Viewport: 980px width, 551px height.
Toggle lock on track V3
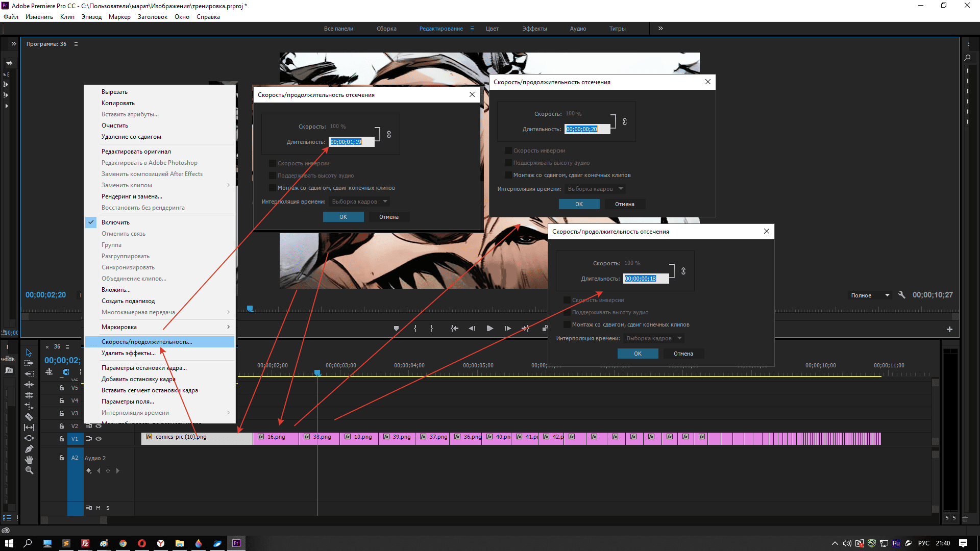click(62, 413)
